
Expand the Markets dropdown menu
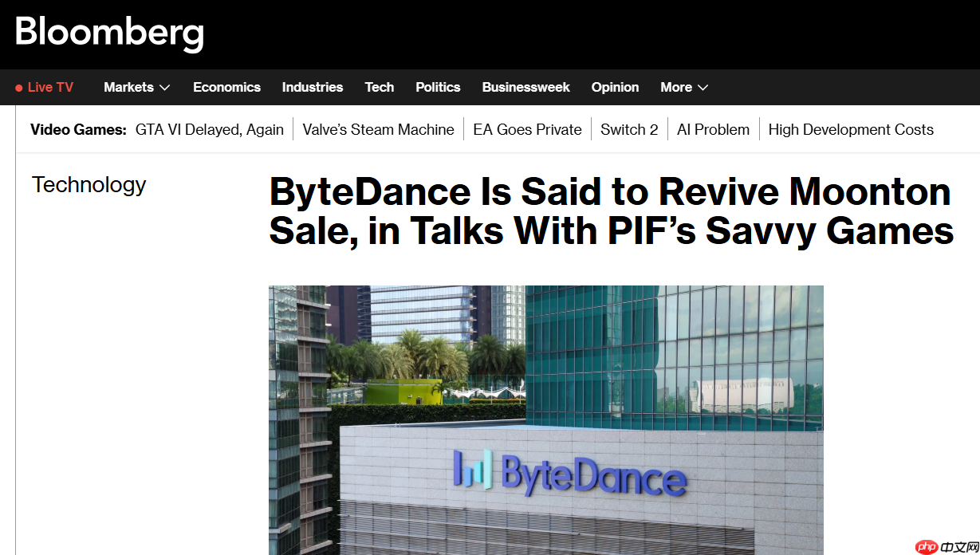(x=136, y=88)
